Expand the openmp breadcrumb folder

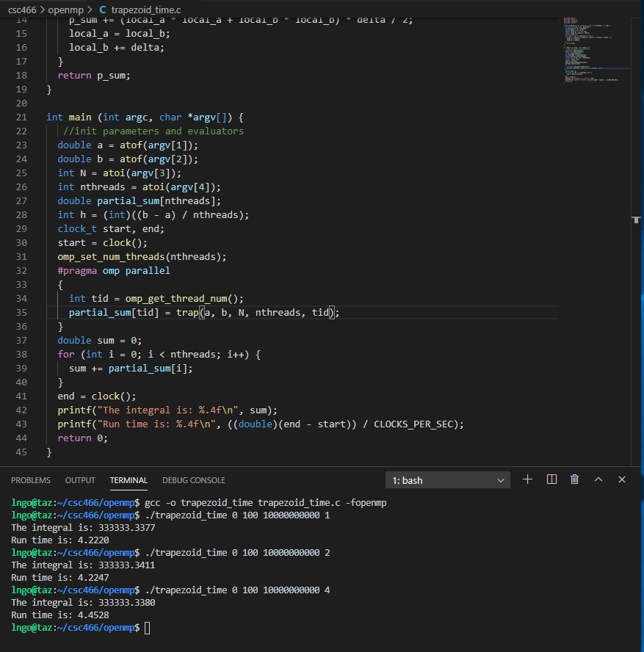click(68, 10)
